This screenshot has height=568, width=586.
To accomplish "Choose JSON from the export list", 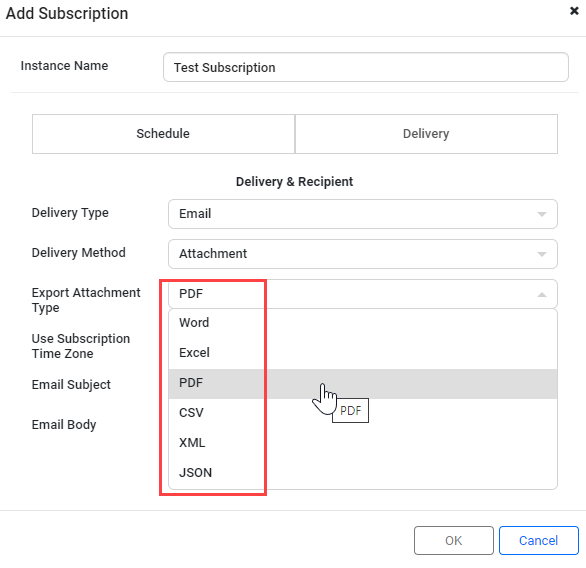I will 363,473.
